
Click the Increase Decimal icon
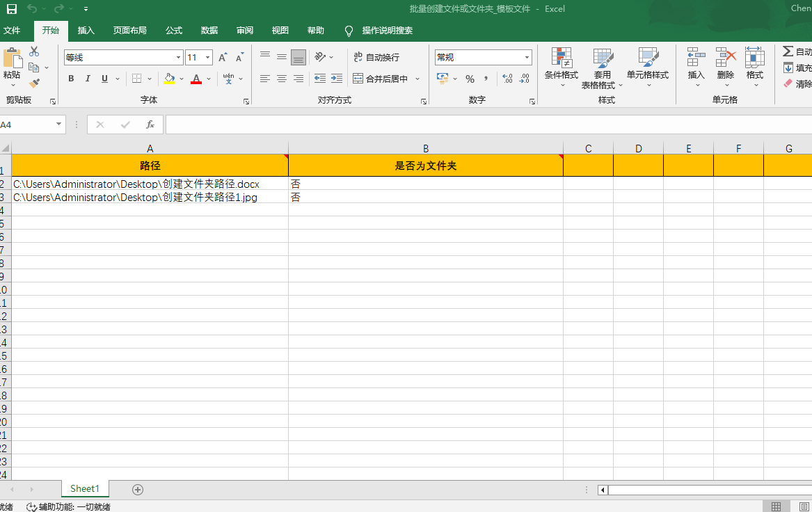click(507, 79)
